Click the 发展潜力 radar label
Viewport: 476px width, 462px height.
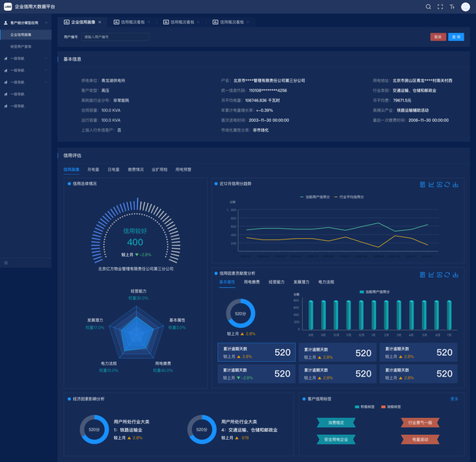tap(95, 320)
